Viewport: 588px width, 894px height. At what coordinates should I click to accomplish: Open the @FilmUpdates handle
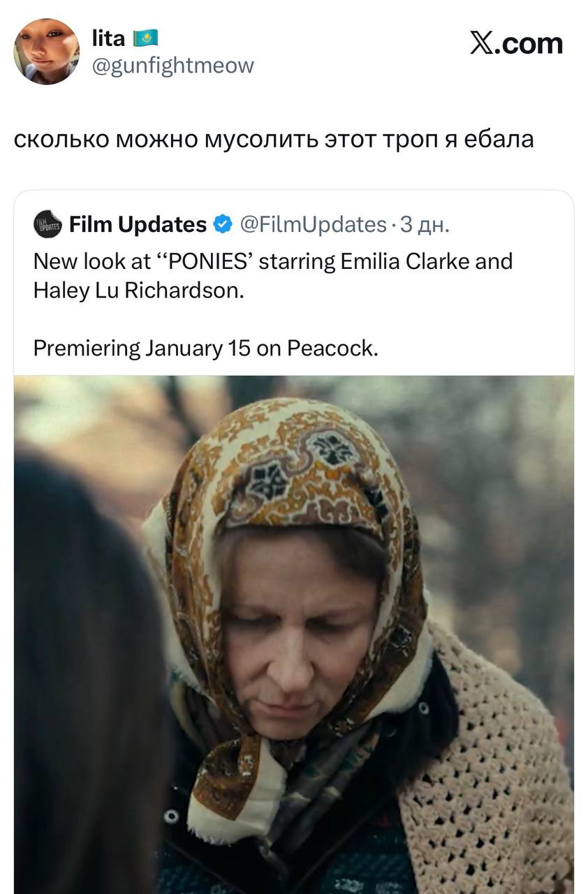coord(313,224)
